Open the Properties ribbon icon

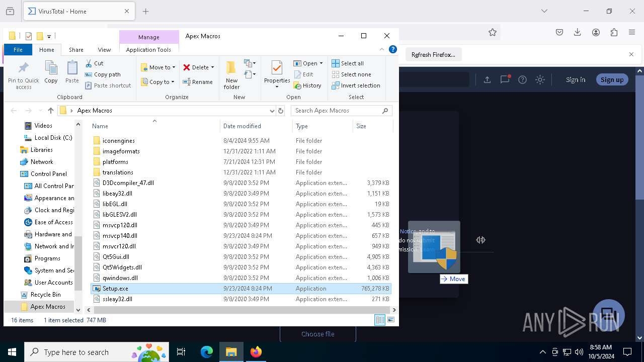tap(277, 74)
